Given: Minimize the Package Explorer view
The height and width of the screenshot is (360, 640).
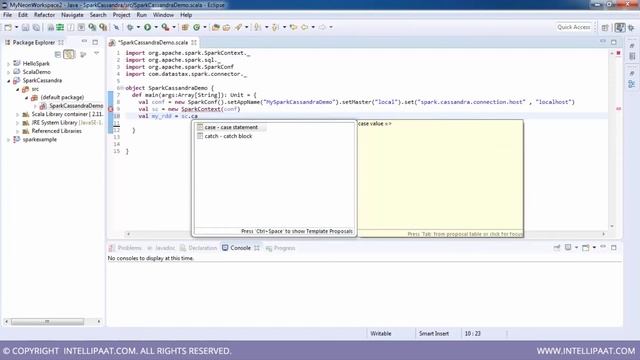Looking at the screenshot, I should pyautogui.click(x=84, y=42).
